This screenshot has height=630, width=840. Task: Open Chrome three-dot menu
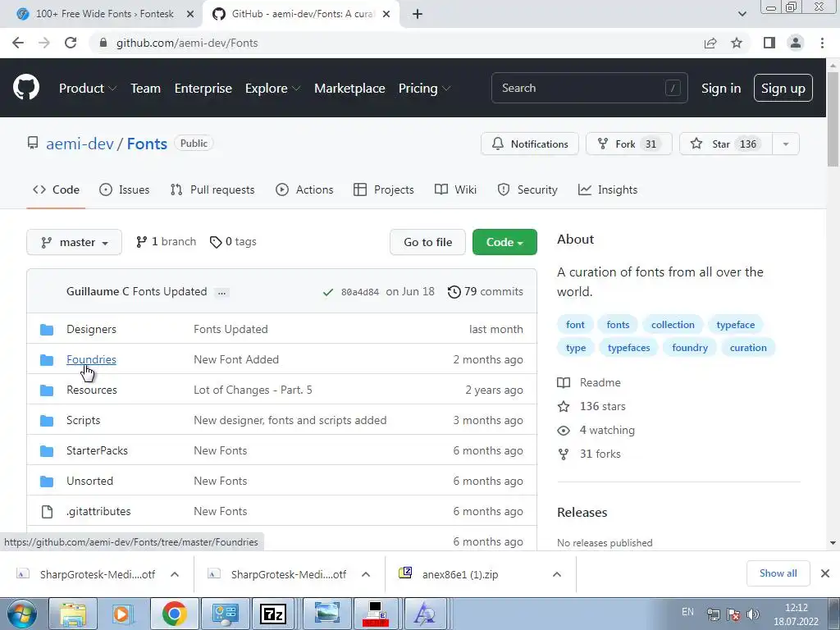coord(822,43)
